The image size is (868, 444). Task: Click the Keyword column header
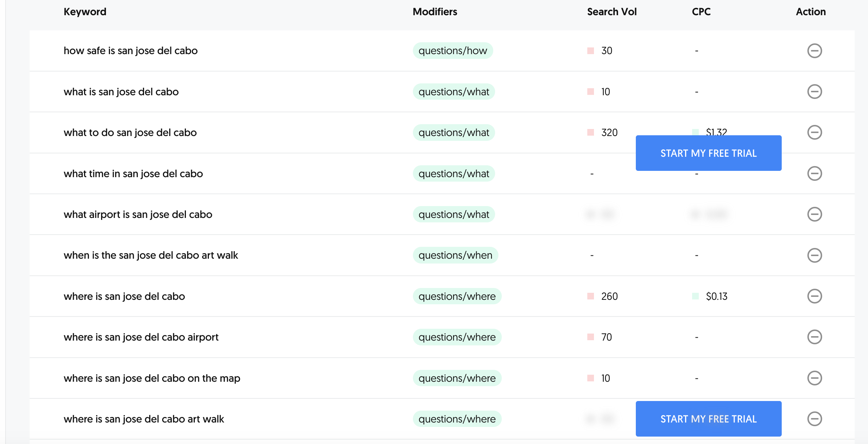[85, 12]
